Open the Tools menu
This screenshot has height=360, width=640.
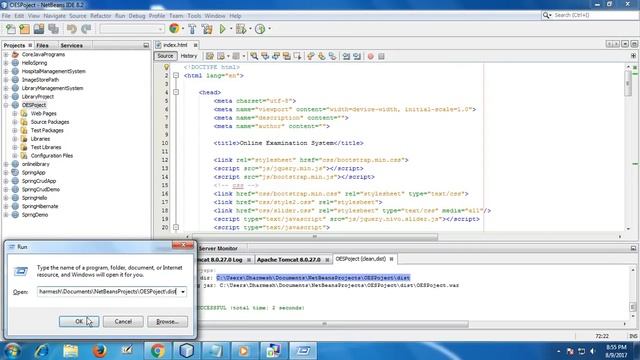coord(194,16)
